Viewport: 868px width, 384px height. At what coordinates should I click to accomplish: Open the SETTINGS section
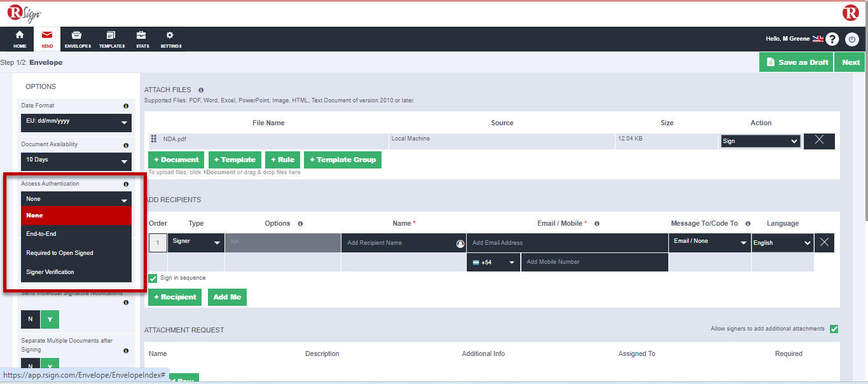tap(170, 39)
